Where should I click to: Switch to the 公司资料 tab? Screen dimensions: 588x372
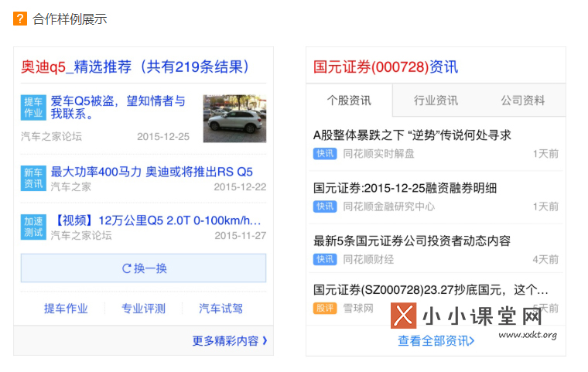523,101
